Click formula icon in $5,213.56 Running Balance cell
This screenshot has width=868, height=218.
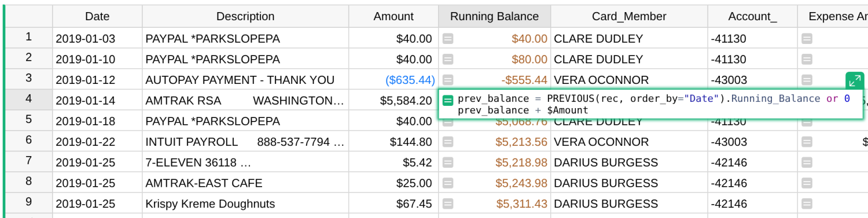[x=448, y=142]
